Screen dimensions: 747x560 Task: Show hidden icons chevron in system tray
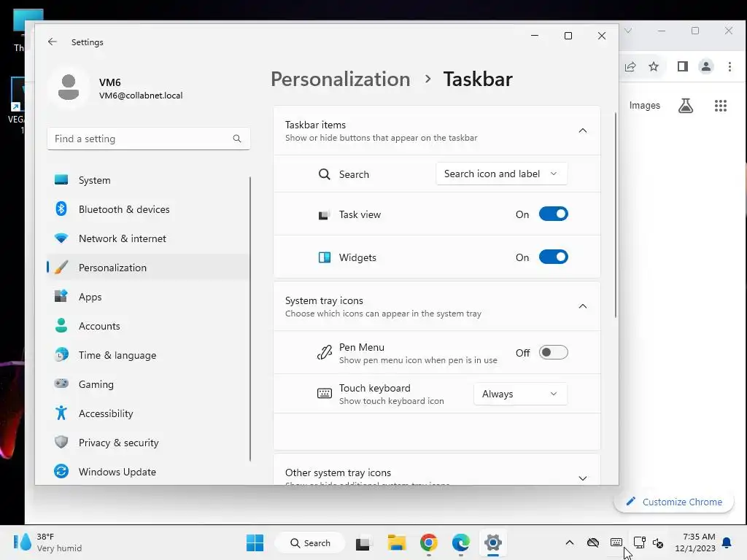[x=569, y=542]
